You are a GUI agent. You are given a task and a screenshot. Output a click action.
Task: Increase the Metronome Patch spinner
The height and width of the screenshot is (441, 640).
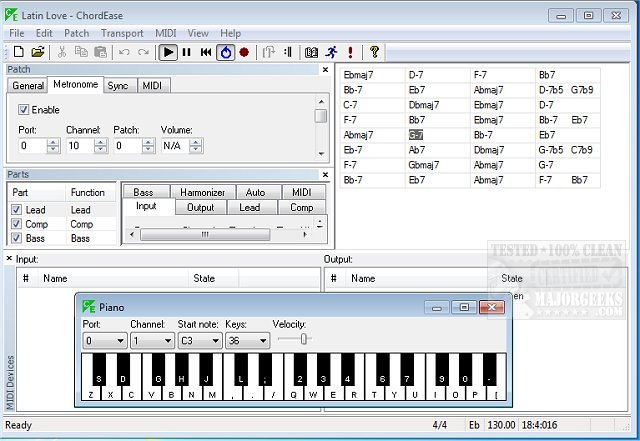point(148,142)
